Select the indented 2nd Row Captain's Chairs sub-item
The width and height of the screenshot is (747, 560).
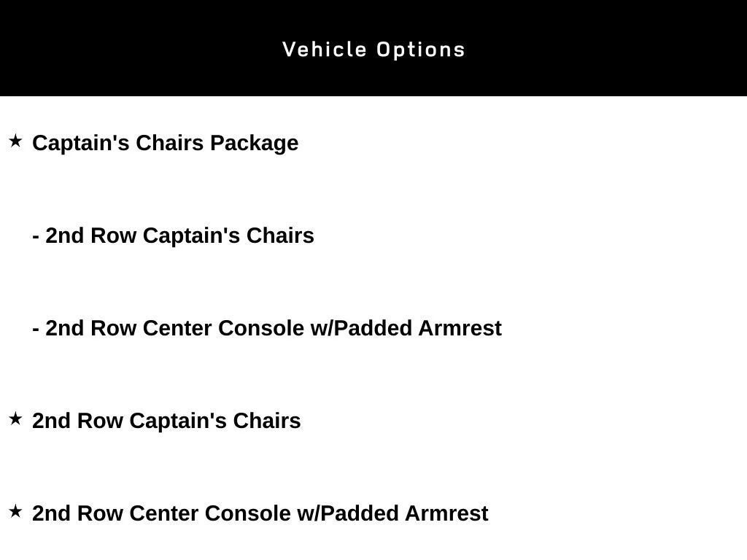pos(174,236)
